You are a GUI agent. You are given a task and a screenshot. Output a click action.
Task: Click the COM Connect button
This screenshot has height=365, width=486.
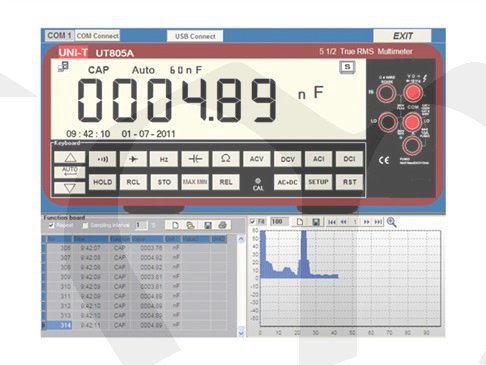(x=97, y=35)
